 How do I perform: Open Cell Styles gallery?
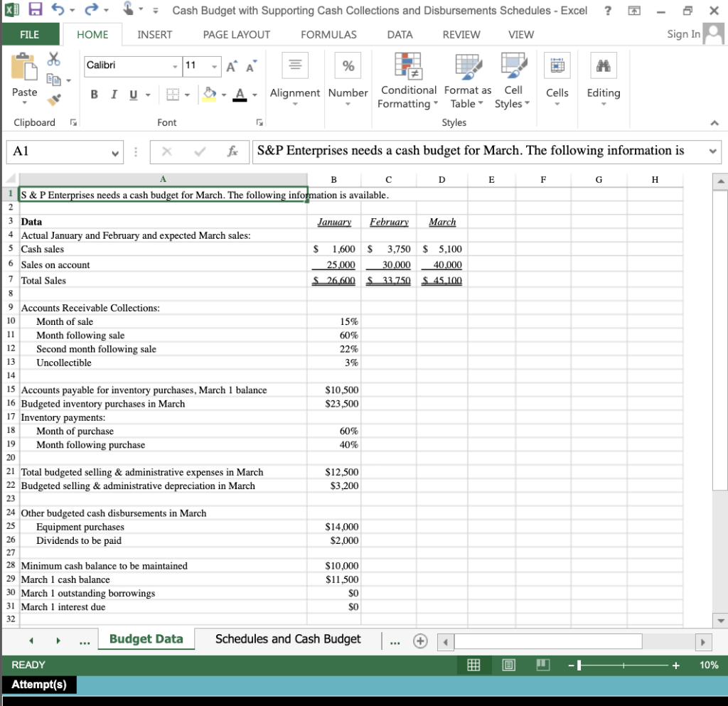tap(513, 80)
